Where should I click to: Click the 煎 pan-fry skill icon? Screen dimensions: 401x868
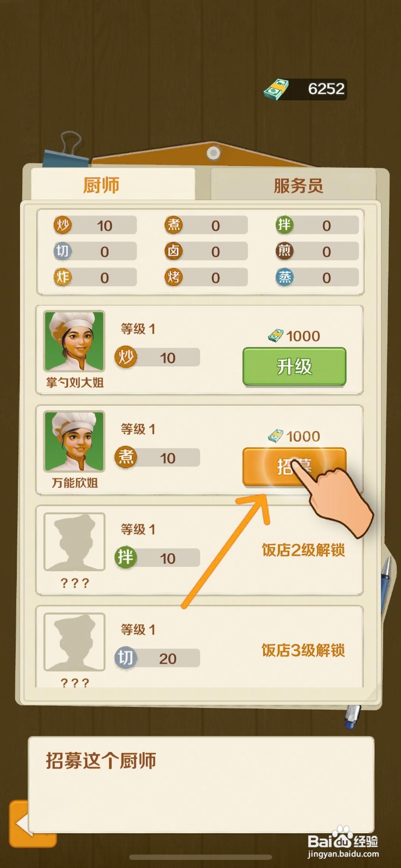[284, 251]
